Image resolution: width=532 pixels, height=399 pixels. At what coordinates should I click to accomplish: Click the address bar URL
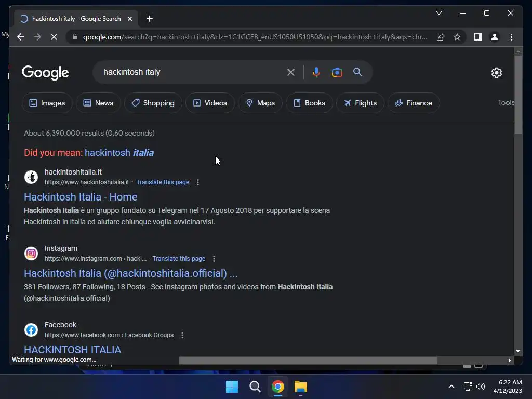click(255, 37)
